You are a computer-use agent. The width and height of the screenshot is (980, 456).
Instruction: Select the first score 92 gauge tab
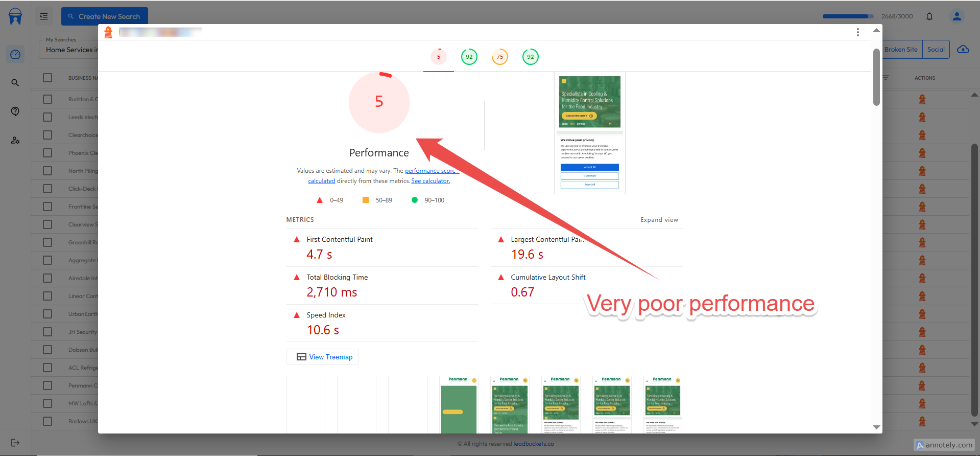469,57
